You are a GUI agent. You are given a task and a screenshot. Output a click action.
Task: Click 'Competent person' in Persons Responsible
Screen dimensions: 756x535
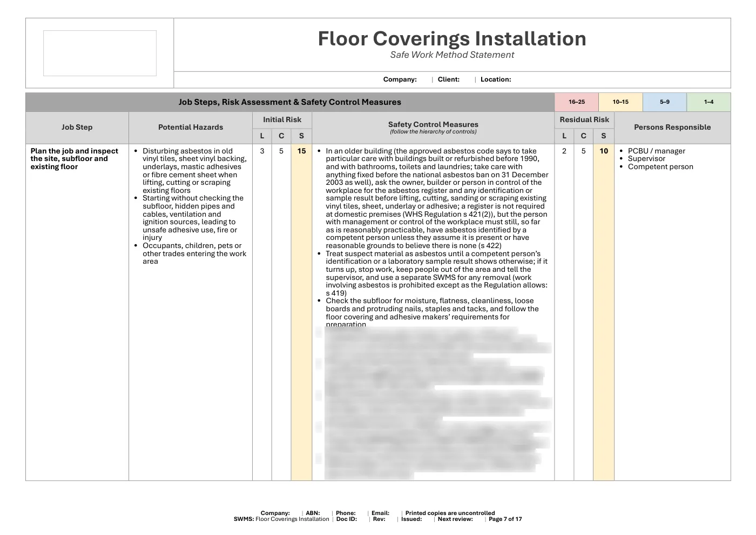pyautogui.click(x=660, y=167)
